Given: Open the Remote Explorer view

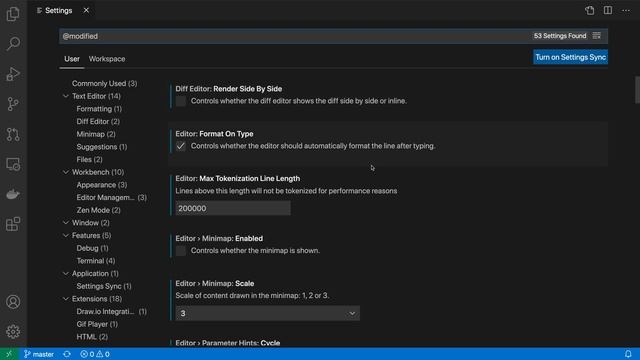Looking at the screenshot, I should click(13, 164).
